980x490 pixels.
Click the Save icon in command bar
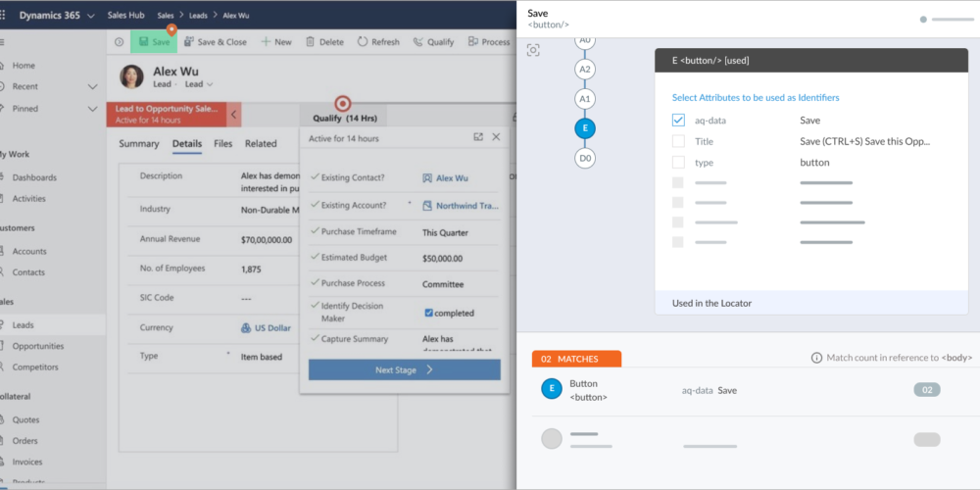click(144, 42)
